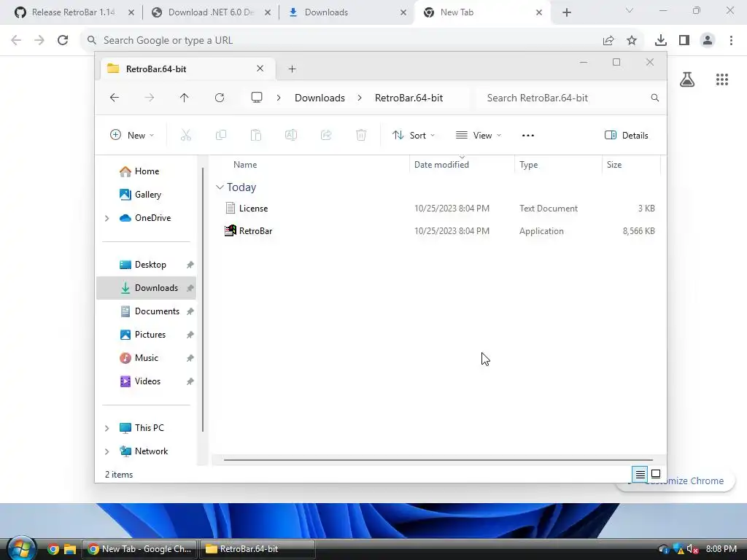Click chevron before Downloads in address bar
The width and height of the screenshot is (747, 560).
pos(279,98)
